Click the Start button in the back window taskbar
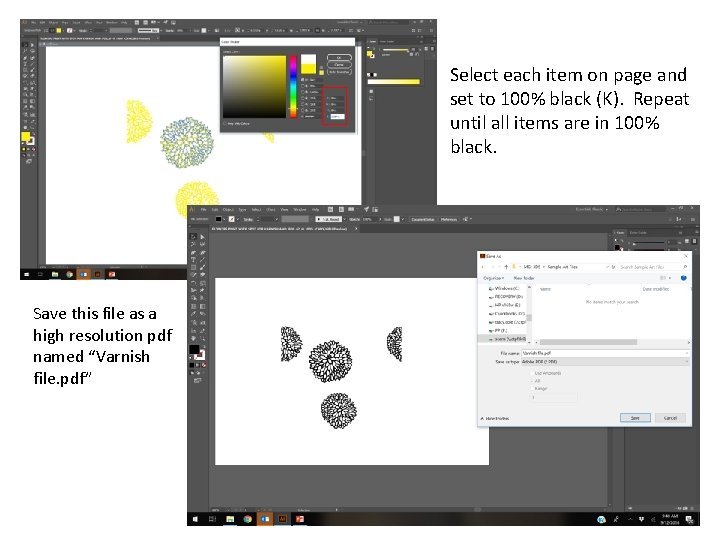 [x=27, y=274]
